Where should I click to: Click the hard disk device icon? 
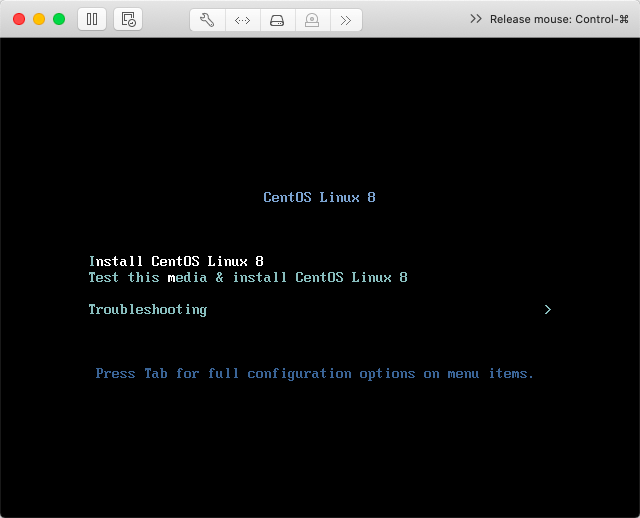click(x=277, y=20)
